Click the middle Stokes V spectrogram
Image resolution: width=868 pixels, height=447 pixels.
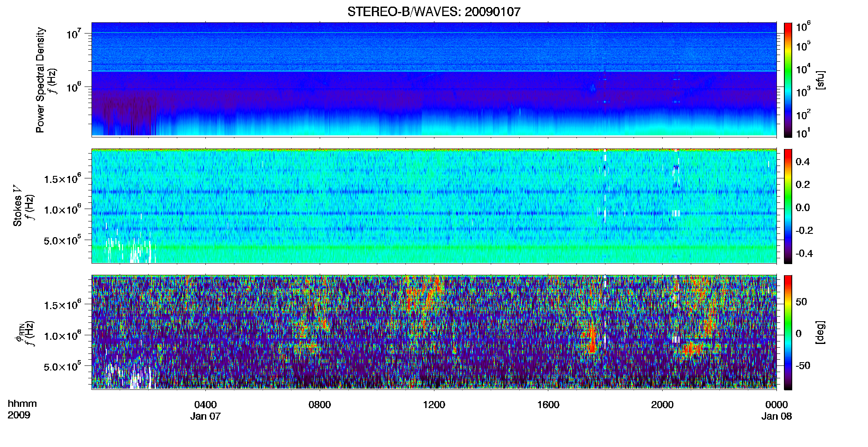tap(434, 206)
